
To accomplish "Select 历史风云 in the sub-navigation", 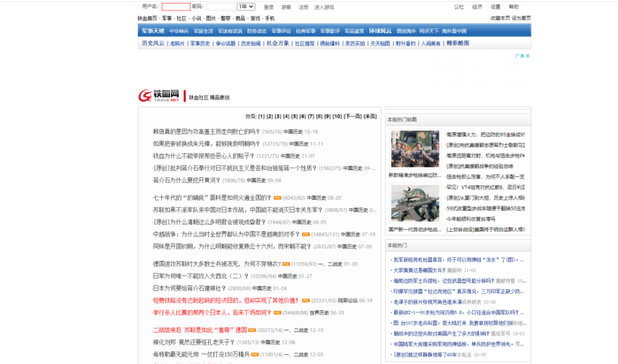I will tap(153, 43).
